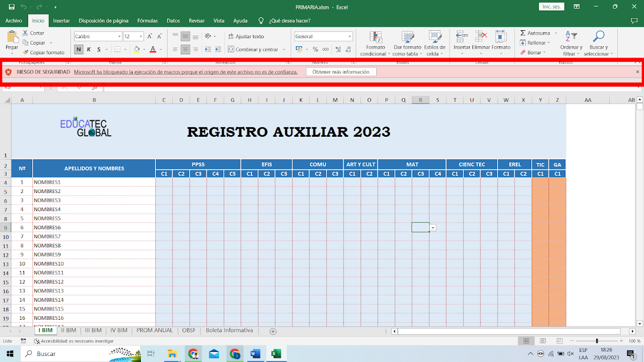The height and width of the screenshot is (362, 644).
Task: Switch to Vista ribbon tab
Action: tap(219, 21)
